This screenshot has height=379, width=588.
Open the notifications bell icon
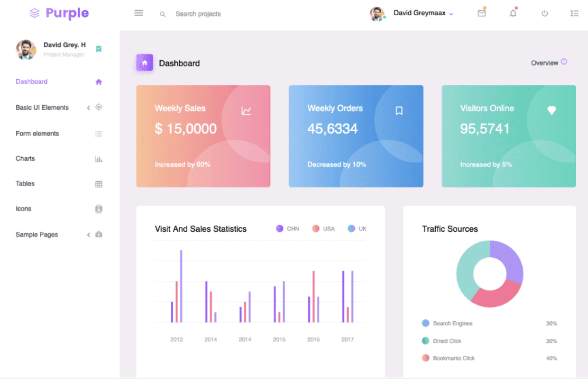(513, 13)
